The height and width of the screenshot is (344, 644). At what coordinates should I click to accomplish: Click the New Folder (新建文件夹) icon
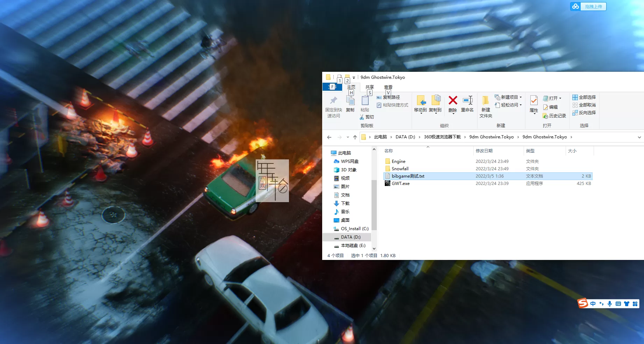[x=486, y=101]
